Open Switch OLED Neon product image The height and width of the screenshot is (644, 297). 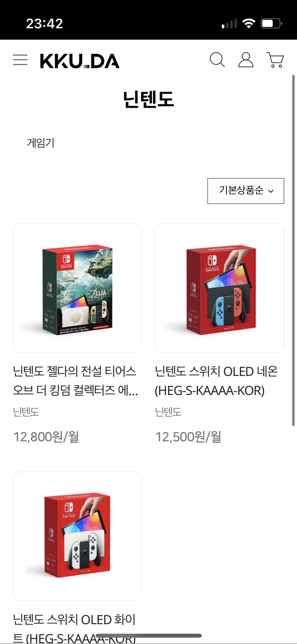click(x=220, y=288)
